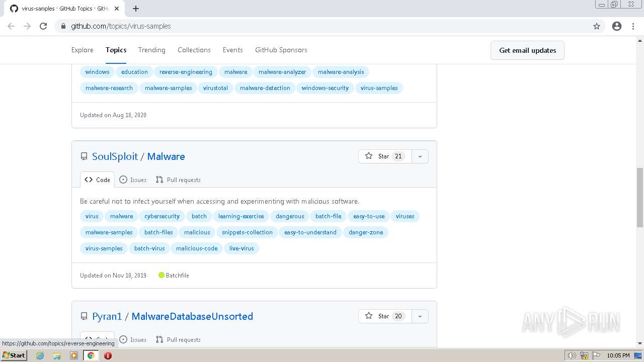The image size is (644, 362).
Task: Open Issues tab of MalwareDatabaseUnsorted
Action: [133, 339]
